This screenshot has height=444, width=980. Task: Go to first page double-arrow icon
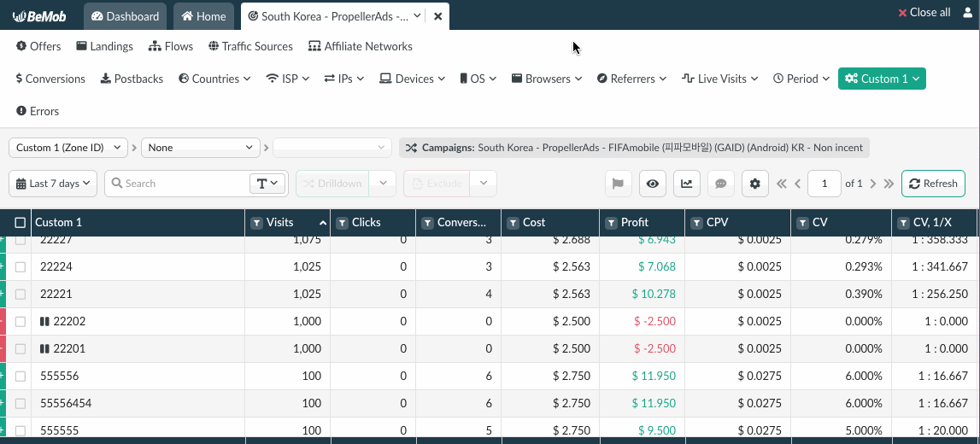click(x=781, y=184)
